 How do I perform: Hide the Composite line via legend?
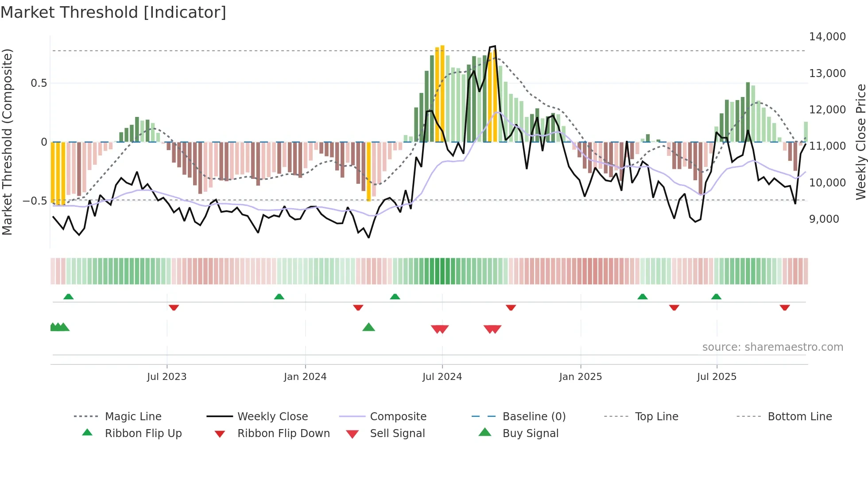pyautogui.click(x=398, y=416)
